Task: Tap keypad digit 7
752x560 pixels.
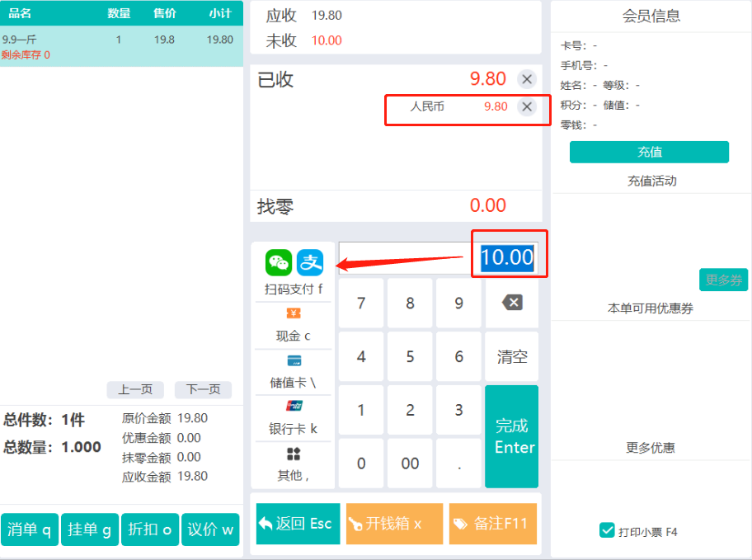Action: tap(361, 304)
